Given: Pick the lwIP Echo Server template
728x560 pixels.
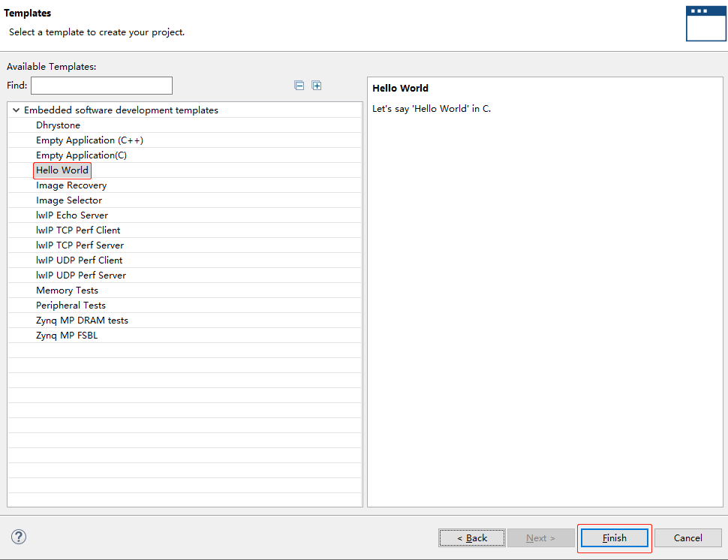Looking at the screenshot, I should [x=72, y=215].
